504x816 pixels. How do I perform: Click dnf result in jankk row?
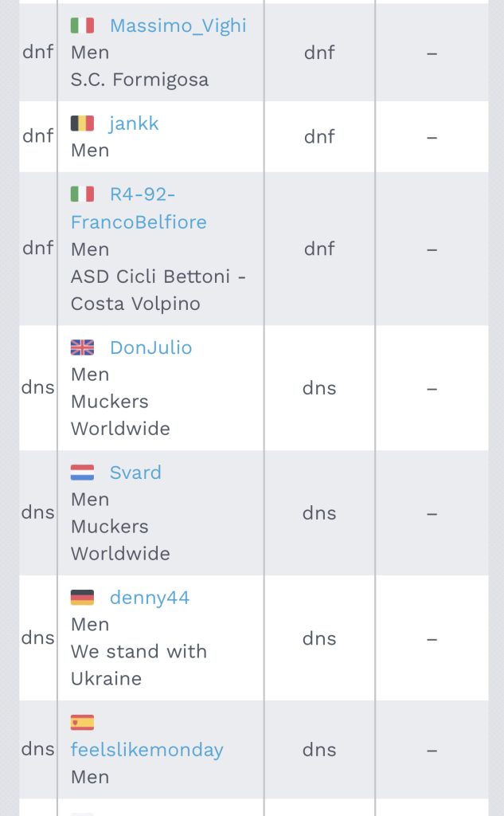pos(319,137)
